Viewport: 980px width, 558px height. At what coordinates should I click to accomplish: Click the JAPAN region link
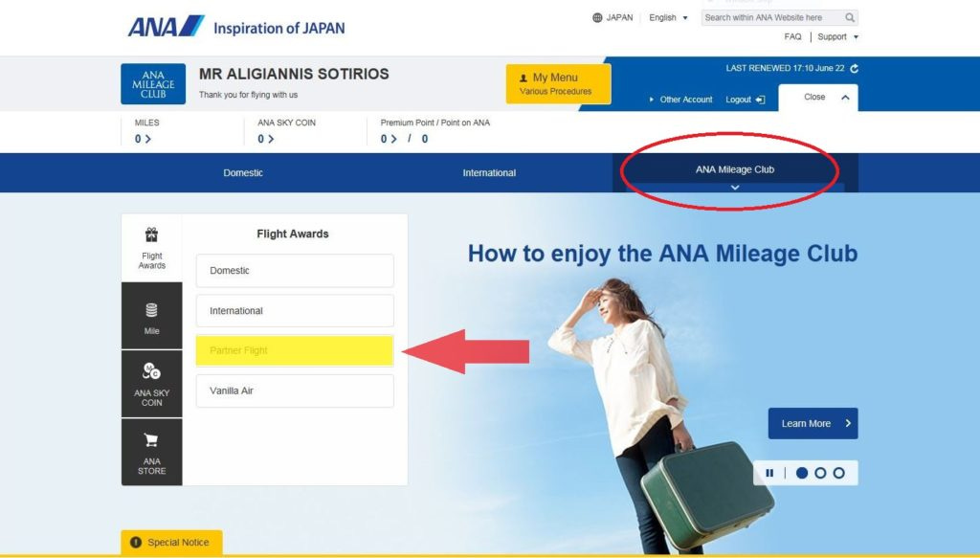pyautogui.click(x=619, y=17)
